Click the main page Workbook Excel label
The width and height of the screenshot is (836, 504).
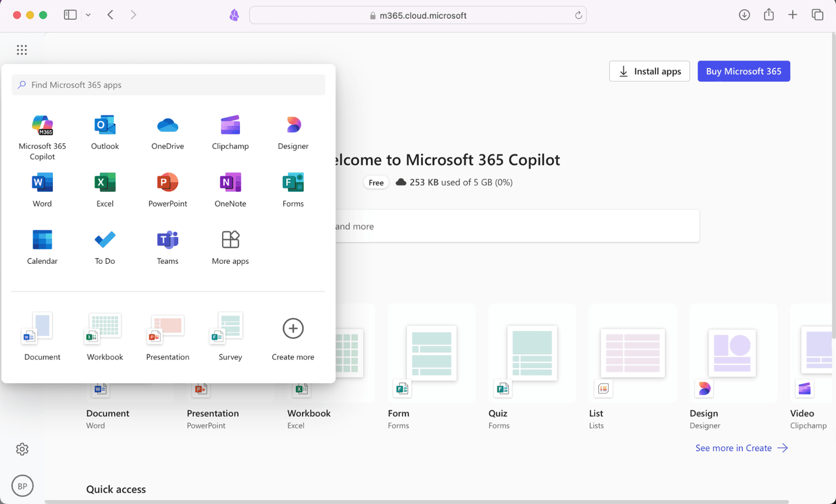point(309,419)
